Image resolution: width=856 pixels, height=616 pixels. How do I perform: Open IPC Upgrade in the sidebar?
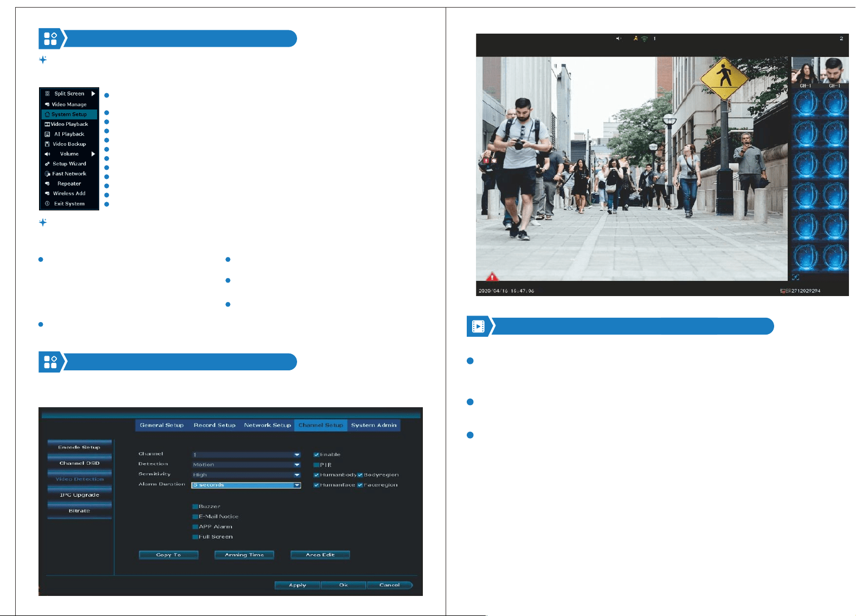[x=80, y=495]
